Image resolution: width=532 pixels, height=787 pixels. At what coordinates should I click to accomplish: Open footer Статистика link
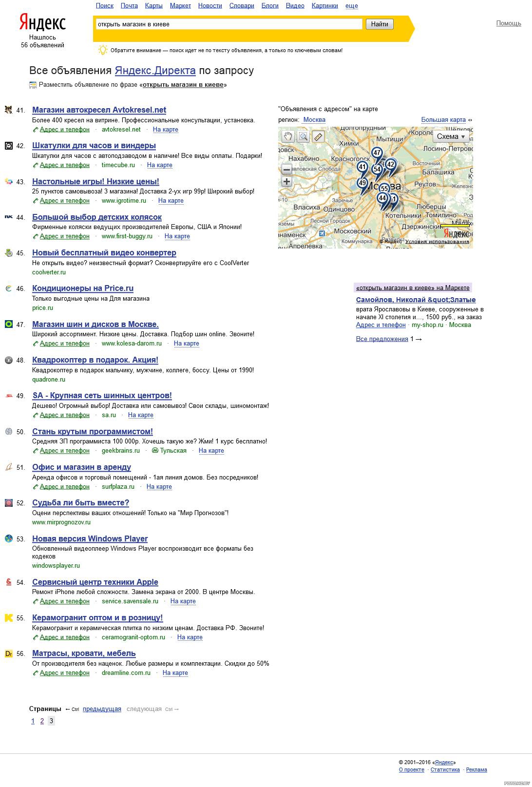coord(445,769)
